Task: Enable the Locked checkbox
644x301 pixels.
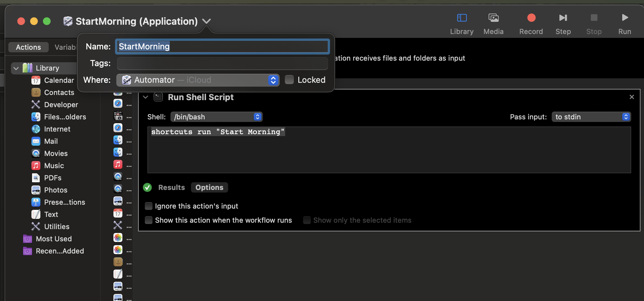Action: click(289, 80)
